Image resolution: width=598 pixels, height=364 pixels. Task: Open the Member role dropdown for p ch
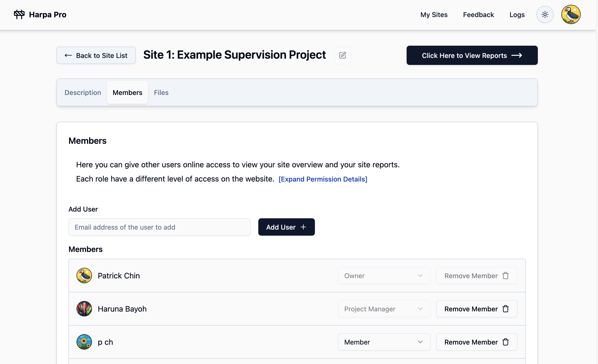(384, 342)
